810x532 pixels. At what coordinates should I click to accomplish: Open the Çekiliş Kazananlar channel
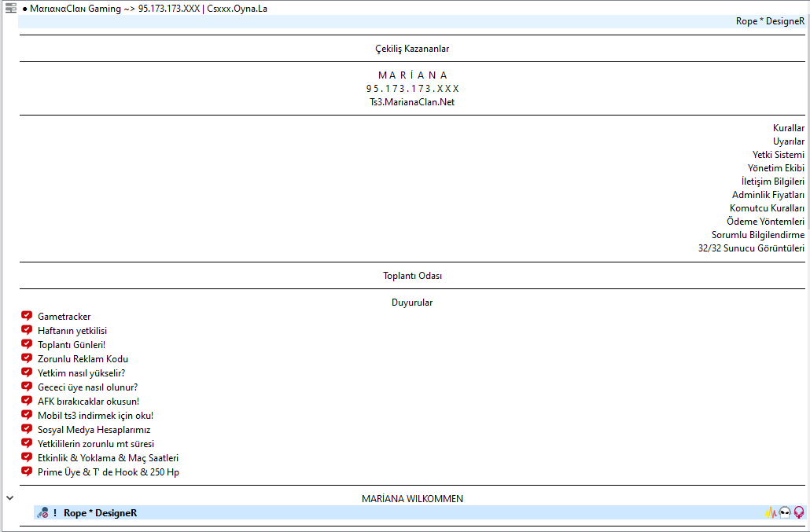412,49
